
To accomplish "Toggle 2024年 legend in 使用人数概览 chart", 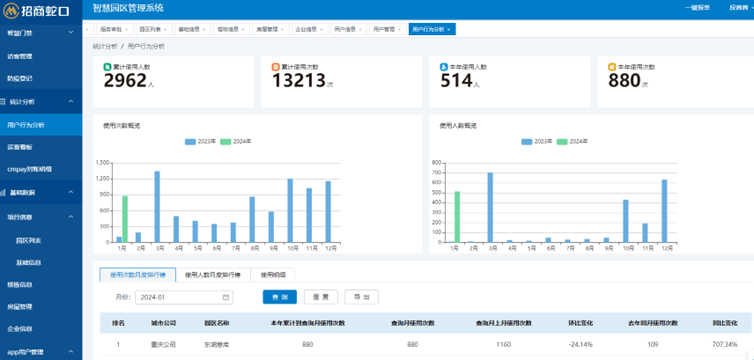I will point(572,142).
